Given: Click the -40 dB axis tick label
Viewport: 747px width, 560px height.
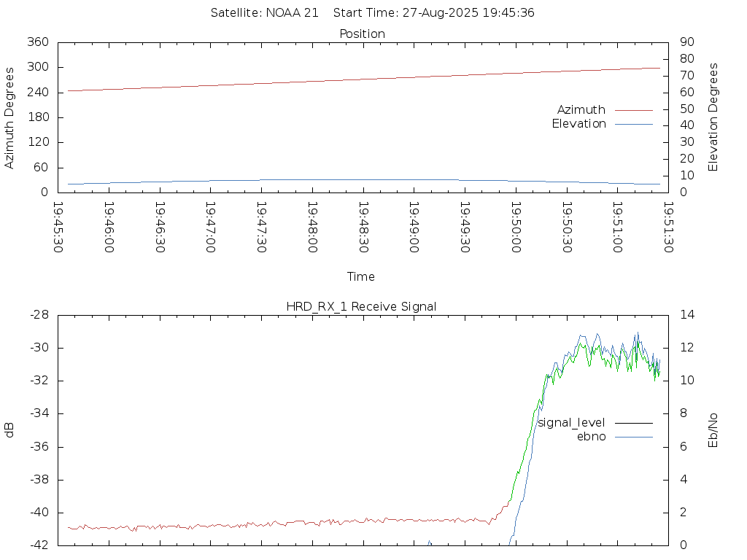Looking at the screenshot, I should pyautogui.click(x=39, y=513).
